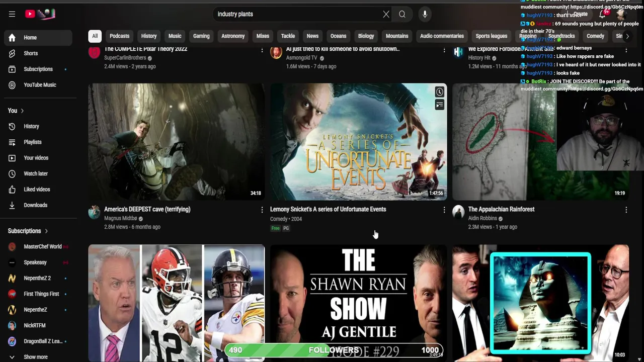Open History in the sidebar
This screenshot has width=644, height=362.
(x=38, y=126)
